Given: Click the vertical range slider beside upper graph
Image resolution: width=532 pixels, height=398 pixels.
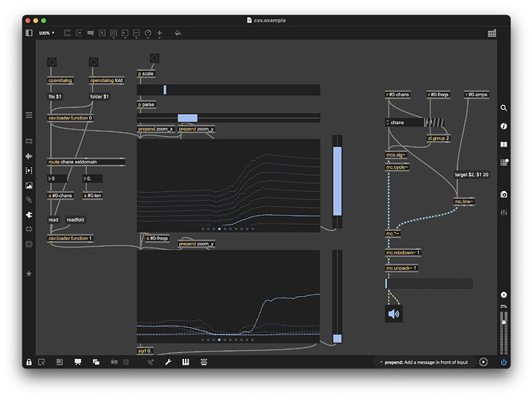Looking at the screenshot, I should [x=337, y=181].
